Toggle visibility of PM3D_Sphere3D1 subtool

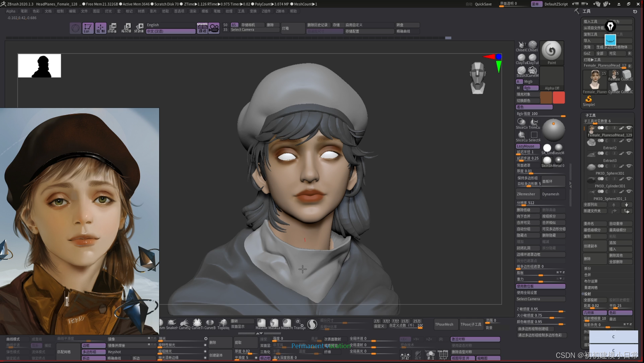tap(629, 166)
